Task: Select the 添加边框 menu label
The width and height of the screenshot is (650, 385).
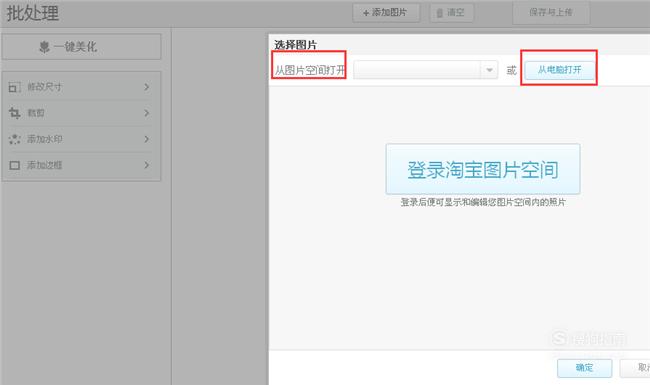Action: [44, 165]
